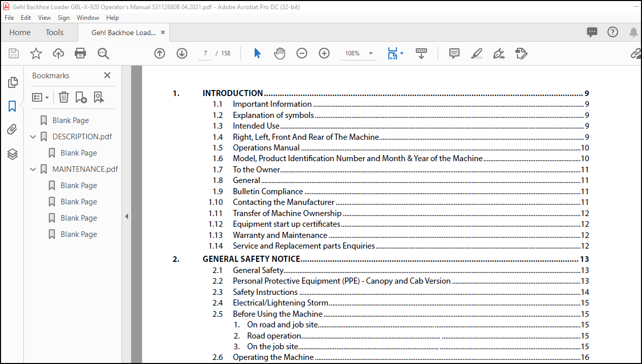Open the layers panel icon
The width and height of the screenshot is (642, 364).
13,154
